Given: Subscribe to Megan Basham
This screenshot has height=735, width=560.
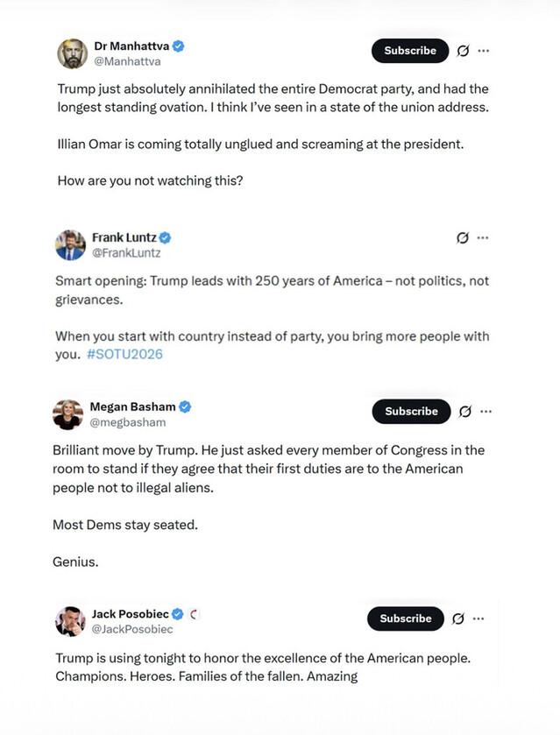Looking at the screenshot, I should [x=411, y=412].
